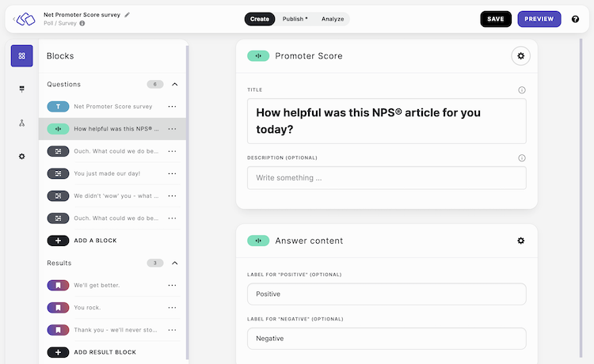Open options for first Ouch block

click(x=173, y=151)
